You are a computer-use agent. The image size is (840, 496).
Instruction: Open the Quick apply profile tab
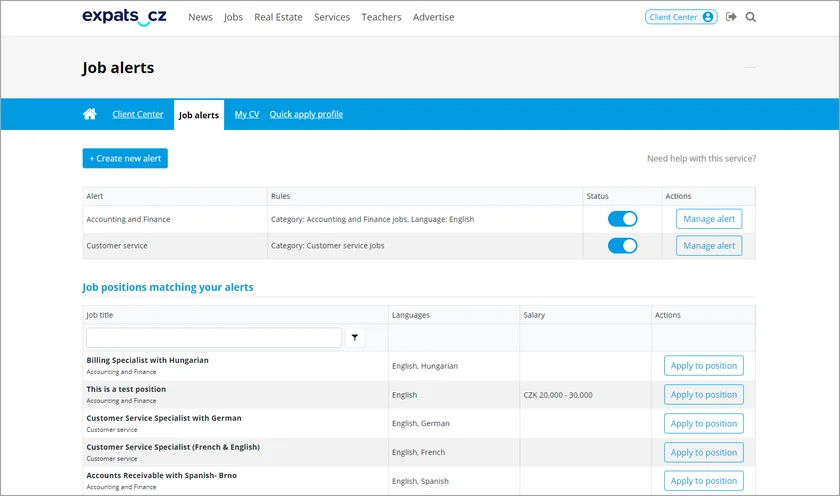(306, 115)
